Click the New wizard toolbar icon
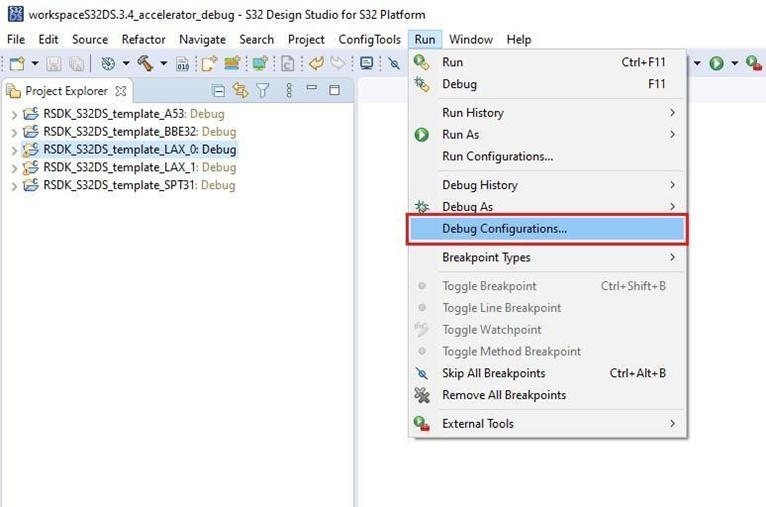Image resolution: width=766 pixels, height=507 pixels. click(x=17, y=63)
